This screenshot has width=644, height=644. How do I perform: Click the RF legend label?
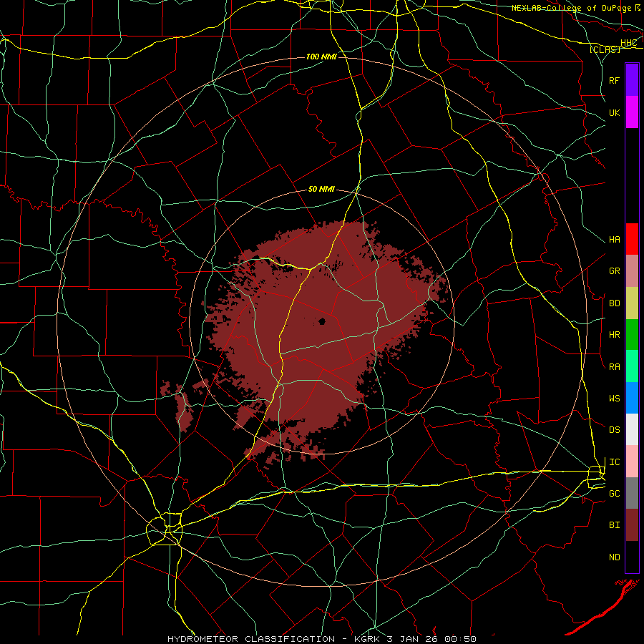pyautogui.click(x=615, y=80)
